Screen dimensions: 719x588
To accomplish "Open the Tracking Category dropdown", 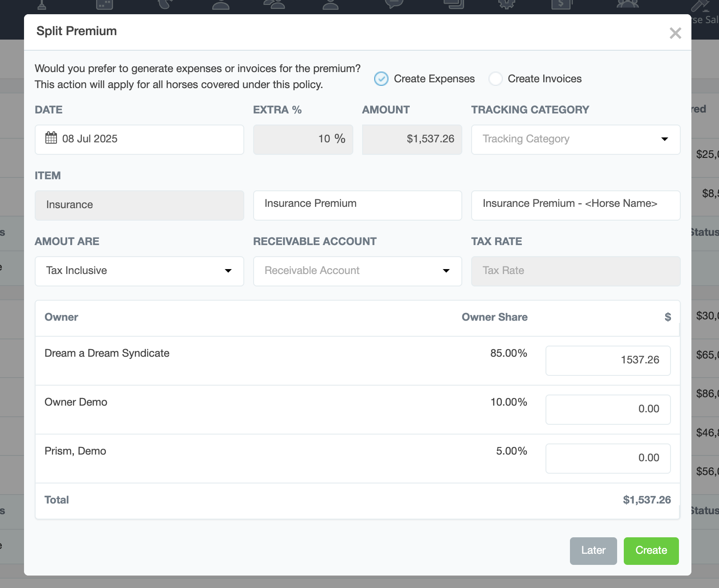I will (x=575, y=139).
